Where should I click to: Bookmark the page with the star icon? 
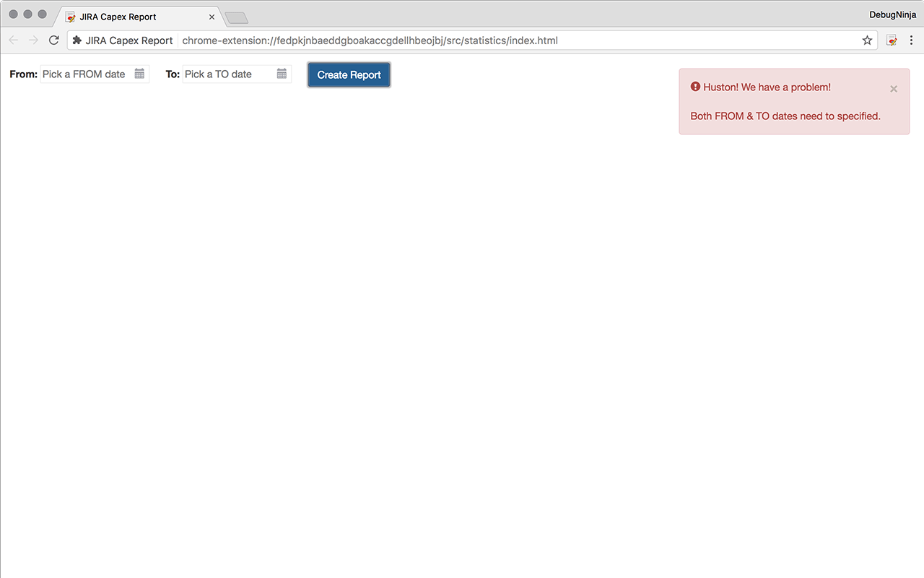click(866, 40)
